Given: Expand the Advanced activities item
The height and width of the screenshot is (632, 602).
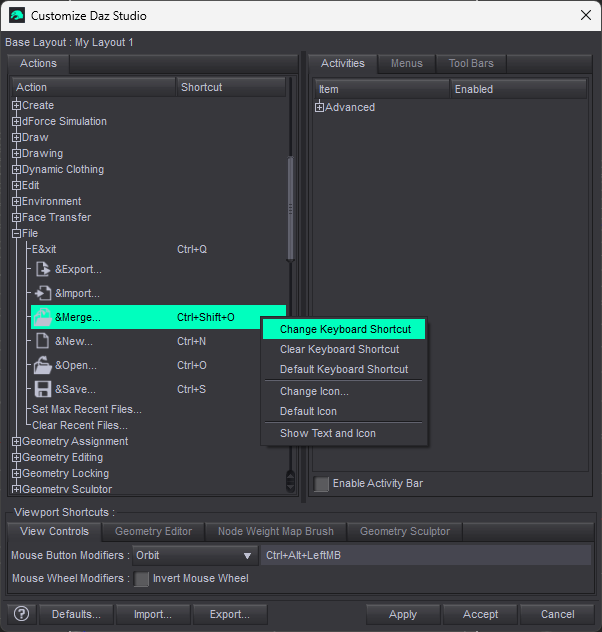Looking at the screenshot, I should click(x=320, y=107).
